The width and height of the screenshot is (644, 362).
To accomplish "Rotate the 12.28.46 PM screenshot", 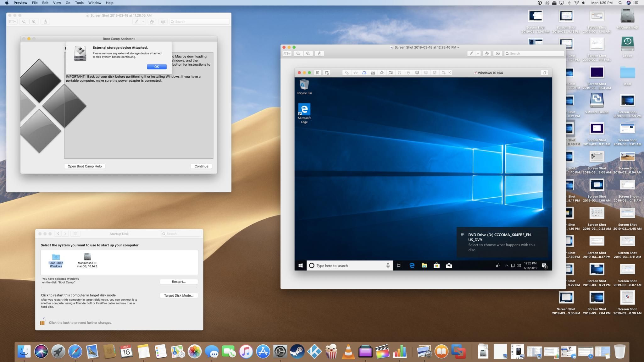I will click(x=486, y=53).
